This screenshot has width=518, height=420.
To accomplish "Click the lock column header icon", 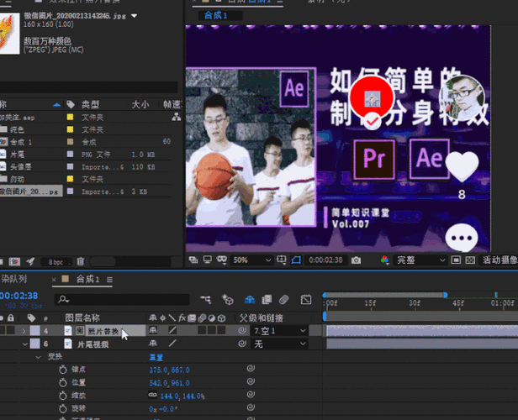I will (x=11, y=318).
